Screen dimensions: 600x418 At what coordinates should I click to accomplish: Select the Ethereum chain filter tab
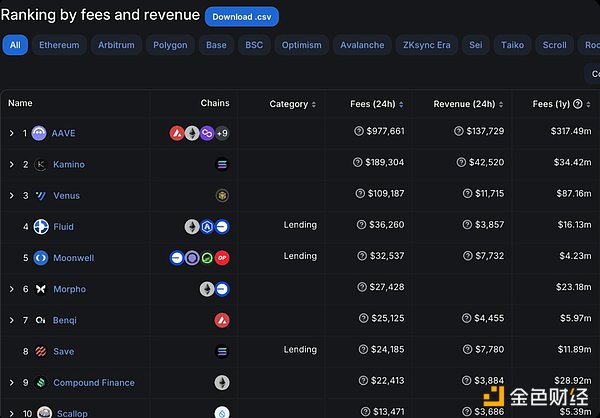[x=58, y=45]
